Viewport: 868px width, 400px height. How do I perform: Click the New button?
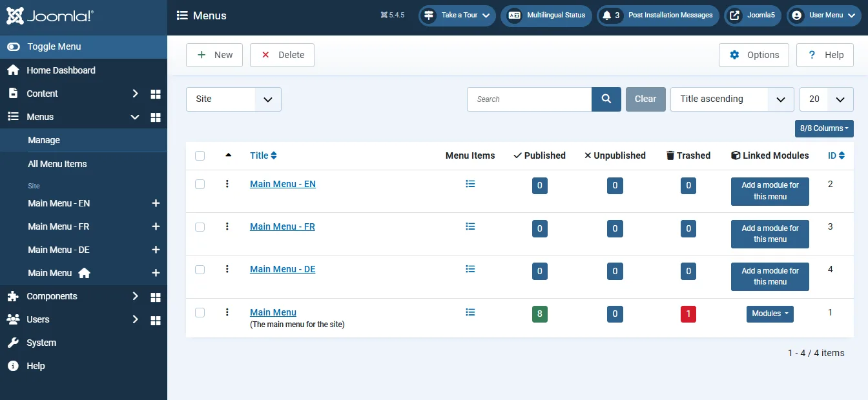214,55
